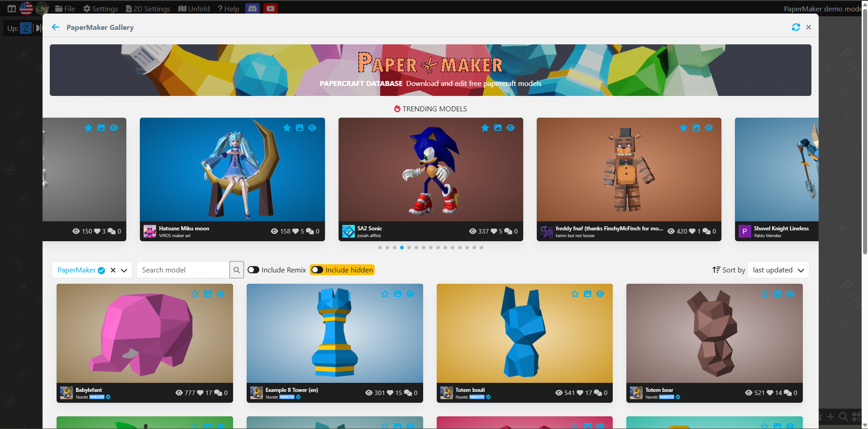Star the Totem bear model
This screenshot has width=868, height=429.
pos(764,294)
